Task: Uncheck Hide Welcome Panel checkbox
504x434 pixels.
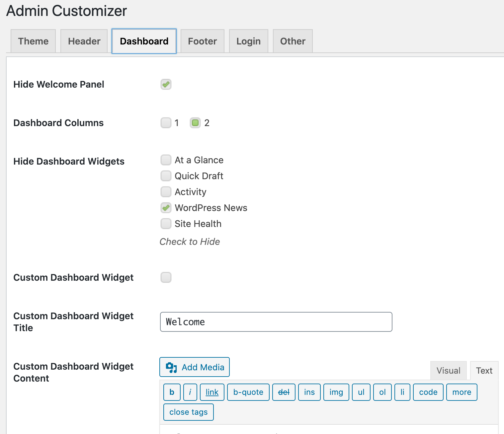Action: point(166,84)
